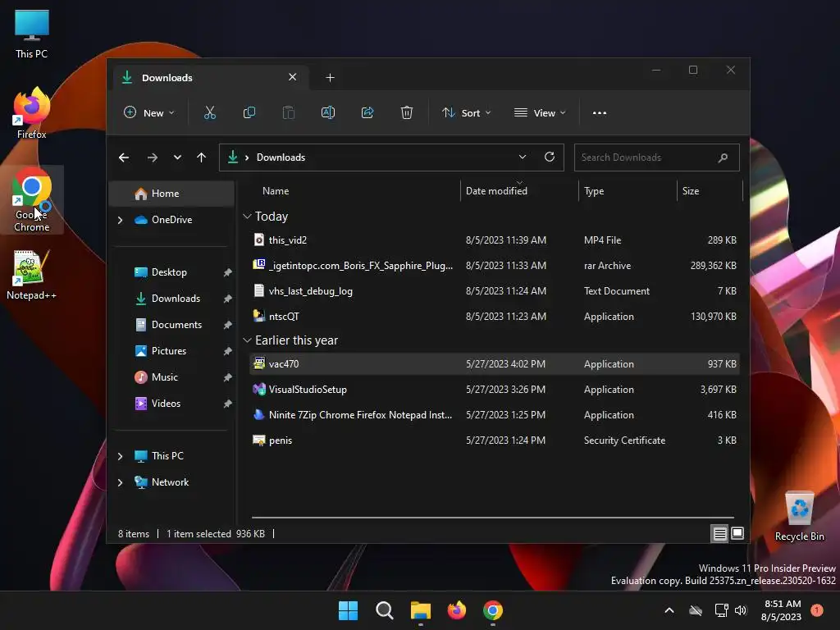840x630 pixels.
Task: Expand This PC in navigation pane
Action: 120,456
